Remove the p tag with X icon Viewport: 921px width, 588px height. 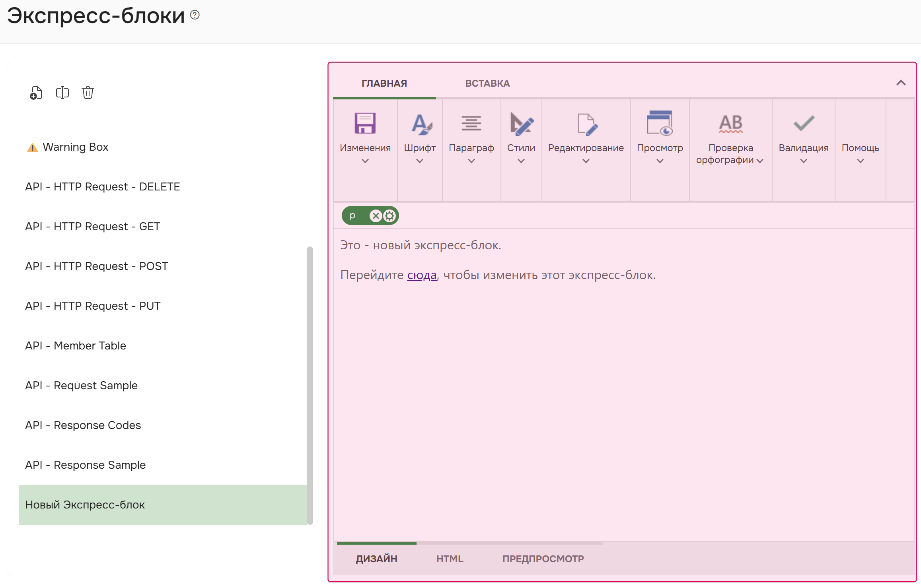click(x=375, y=216)
